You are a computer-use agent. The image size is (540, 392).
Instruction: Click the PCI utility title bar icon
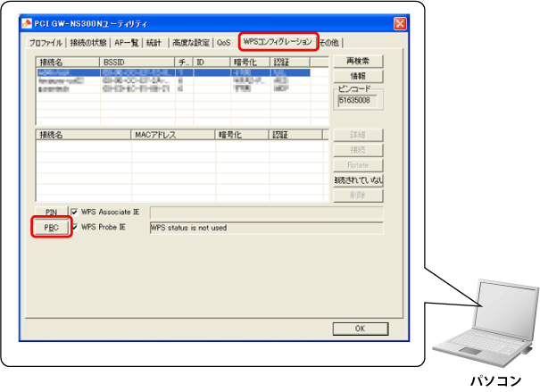click(x=27, y=22)
